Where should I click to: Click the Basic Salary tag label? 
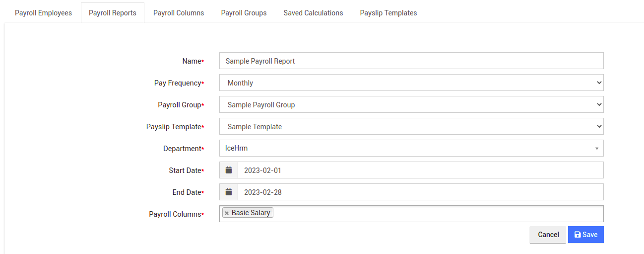tap(251, 213)
